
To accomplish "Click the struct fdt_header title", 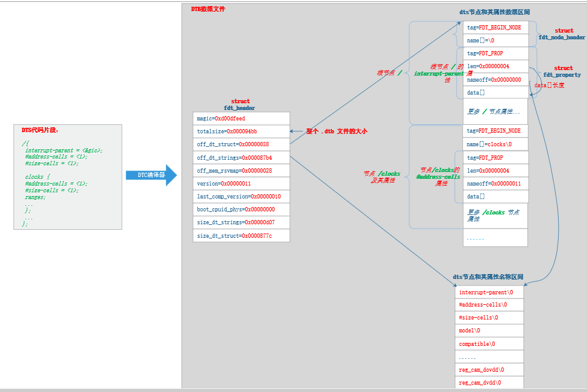I will 240,104.
